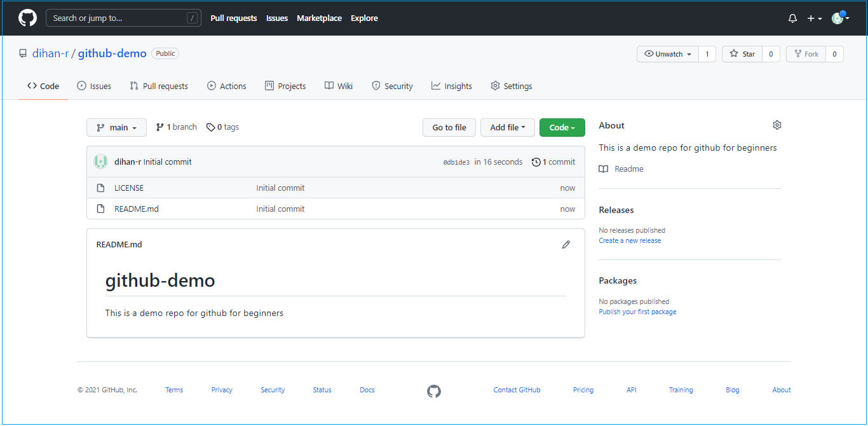The image size is (868, 426).
Task: Click the github-demo repository name link
Action: pyautogui.click(x=112, y=53)
